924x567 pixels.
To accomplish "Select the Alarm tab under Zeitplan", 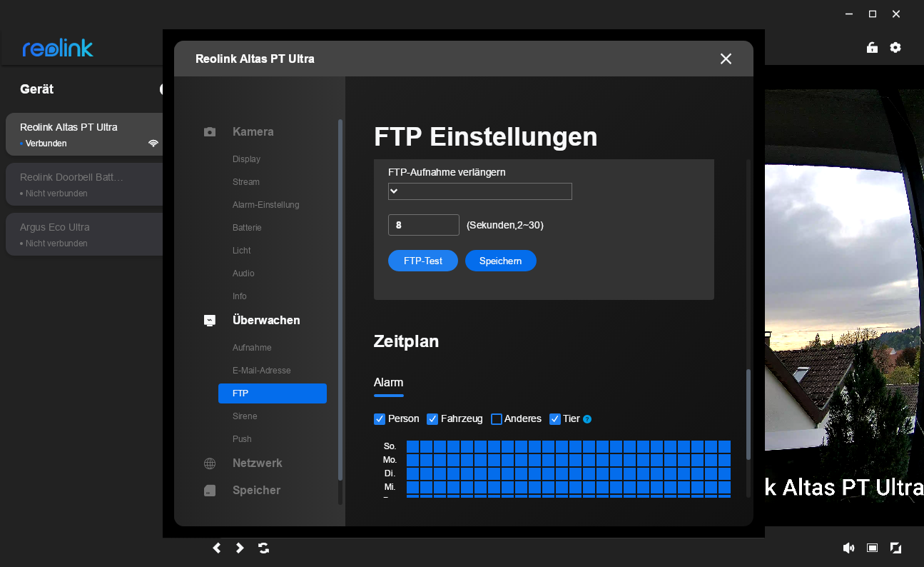I will click(x=389, y=383).
